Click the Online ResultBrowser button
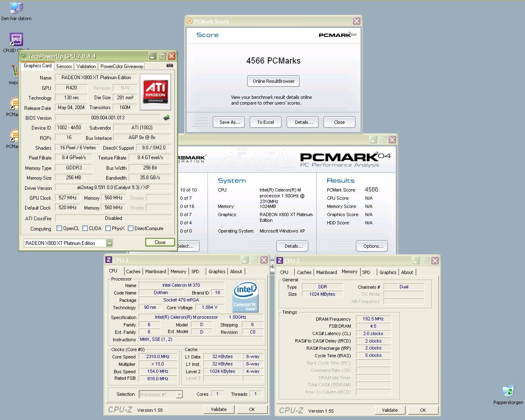Image resolution: width=525 pixels, height=420 pixels. point(274,81)
